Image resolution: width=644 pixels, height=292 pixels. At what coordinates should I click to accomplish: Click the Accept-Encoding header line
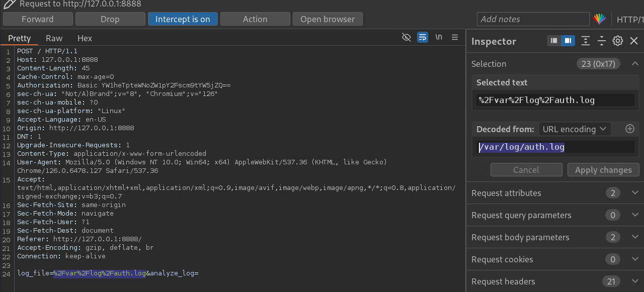tap(86, 248)
